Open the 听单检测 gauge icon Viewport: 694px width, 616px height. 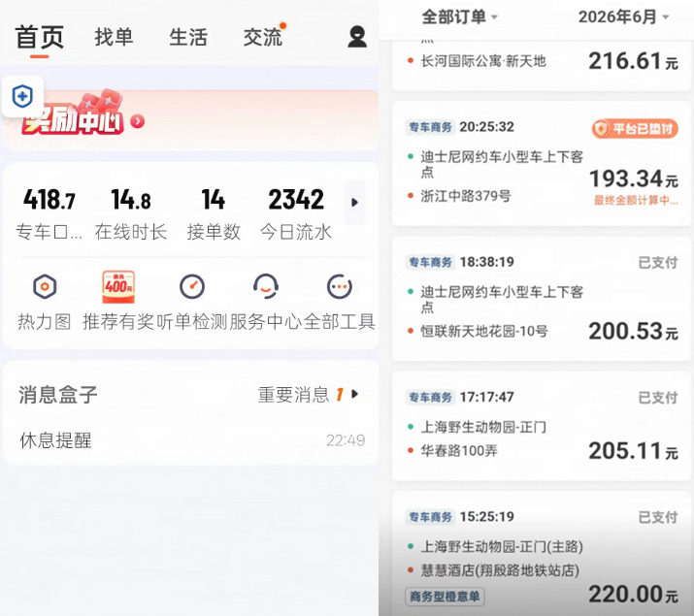[x=192, y=286]
